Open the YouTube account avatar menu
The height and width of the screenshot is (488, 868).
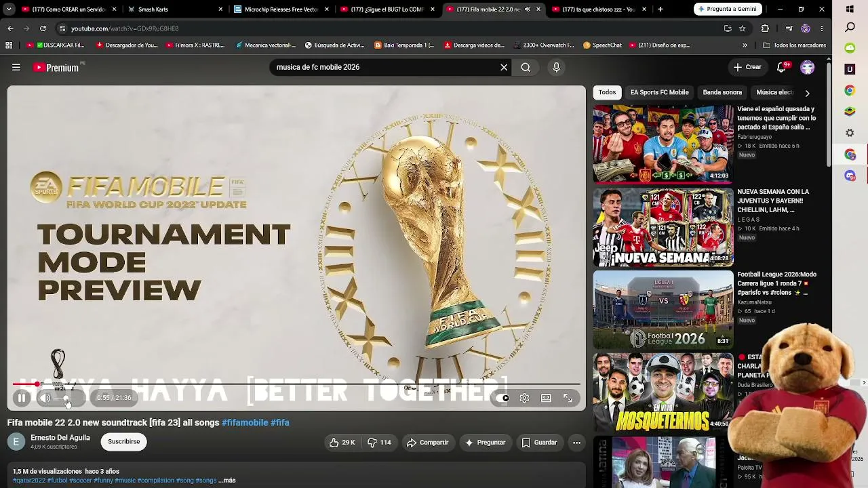pyautogui.click(x=807, y=67)
